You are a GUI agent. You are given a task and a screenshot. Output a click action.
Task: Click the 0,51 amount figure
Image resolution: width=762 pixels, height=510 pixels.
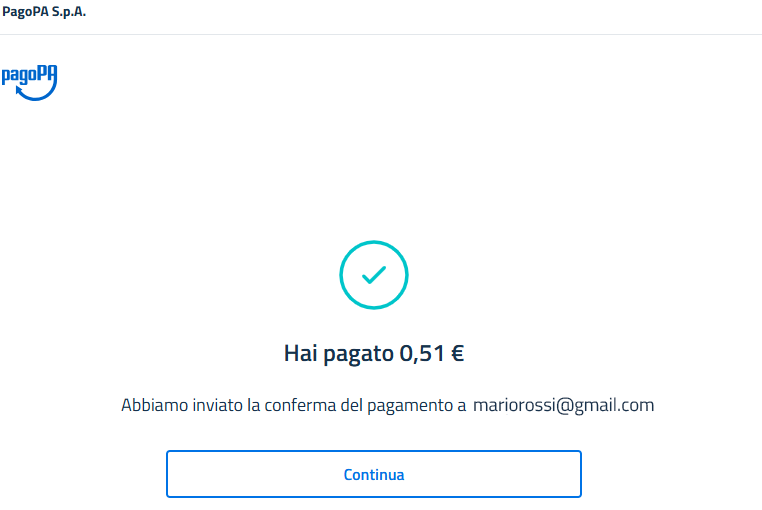(422, 353)
